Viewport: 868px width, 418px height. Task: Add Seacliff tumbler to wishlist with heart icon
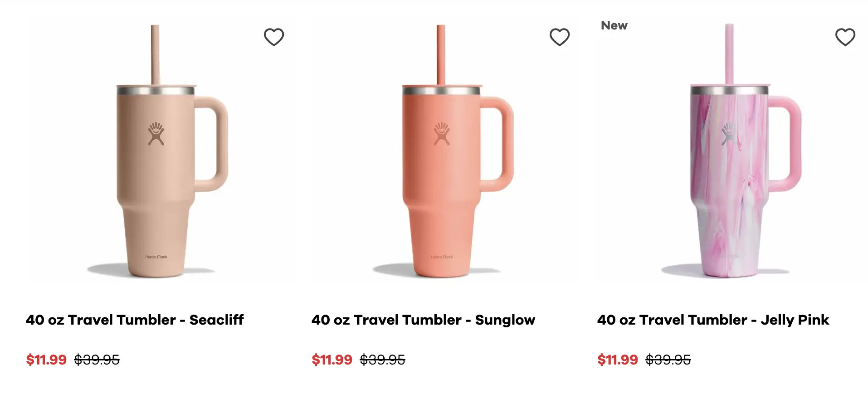(x=274, y=37)
